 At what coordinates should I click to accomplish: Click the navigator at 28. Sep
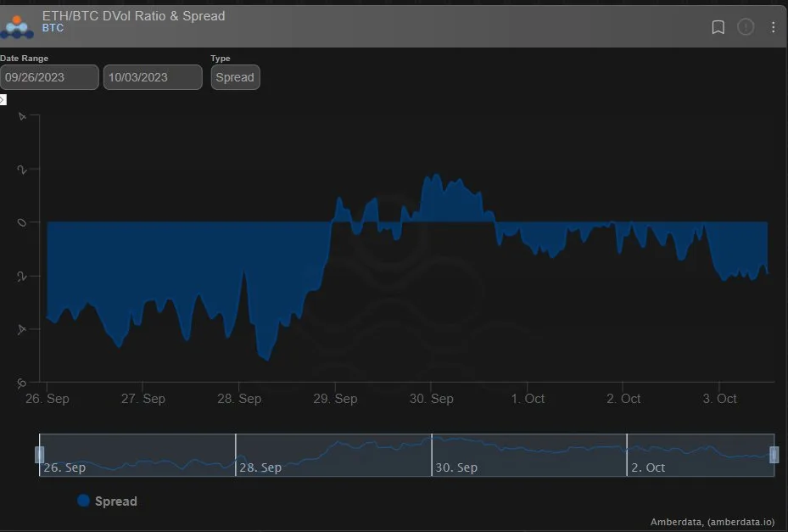pos(260,468)
